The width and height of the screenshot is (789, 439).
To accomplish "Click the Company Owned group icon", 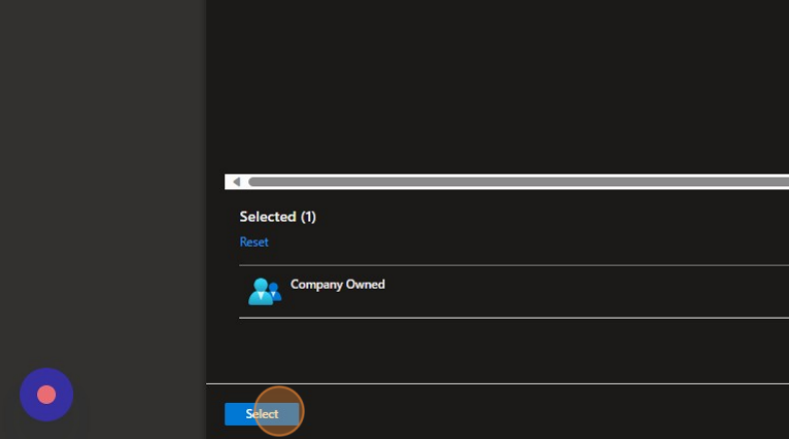I will coord(264,291).
